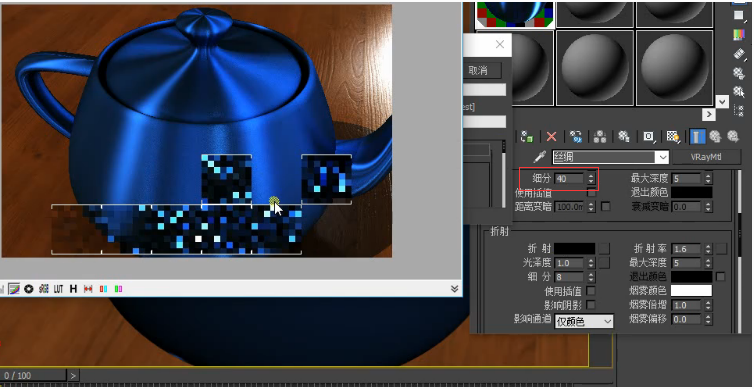Open 退出颜色 swatch in 折射 group
Screen dimensions: 754x389
tap(691, 276)
